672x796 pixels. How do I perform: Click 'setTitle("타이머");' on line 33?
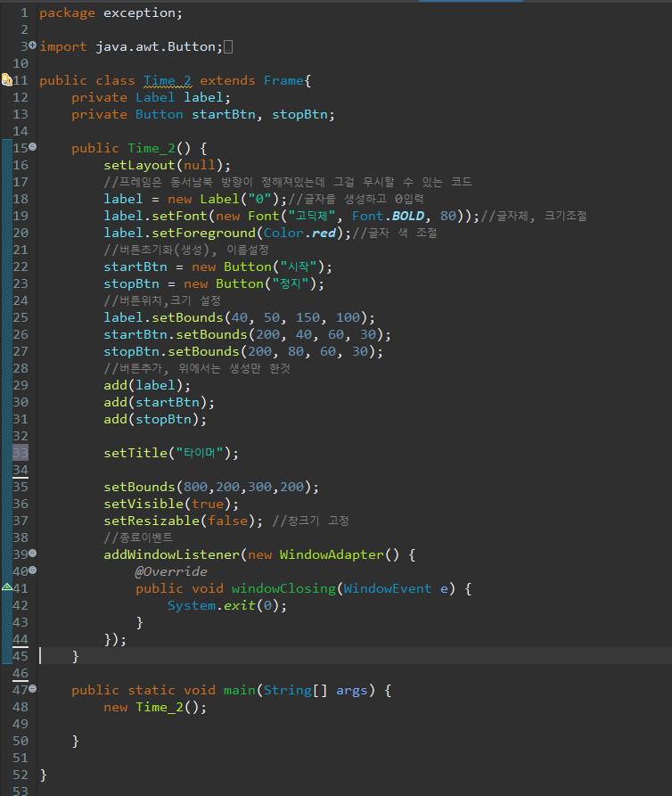pos(171,453)
